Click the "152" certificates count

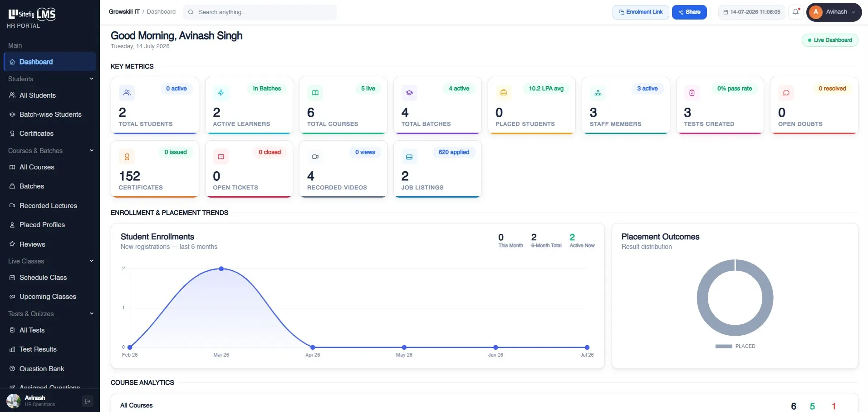coord(130,176)
